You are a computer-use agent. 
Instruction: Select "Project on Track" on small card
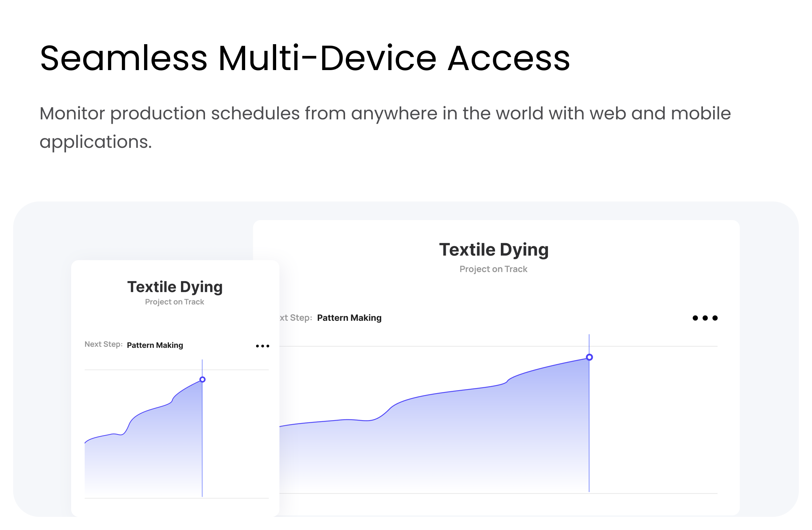(x=174, y=302)
